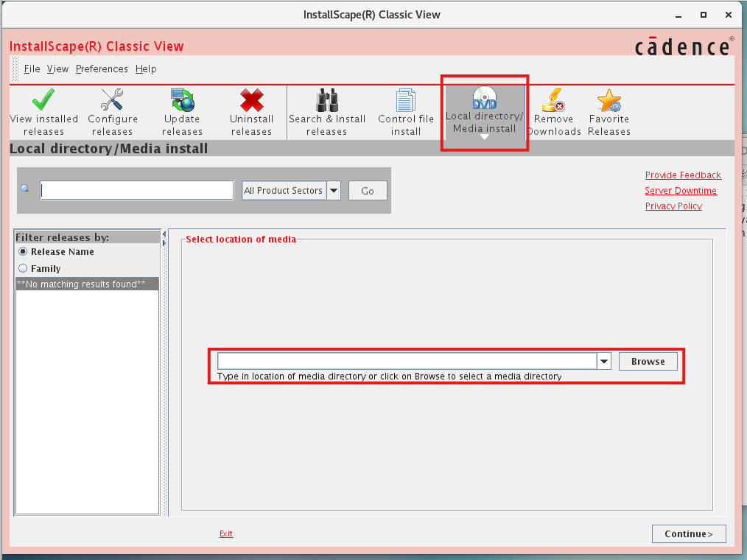Click the Control file install icon
747x560 pixels.
coord(406,100)
